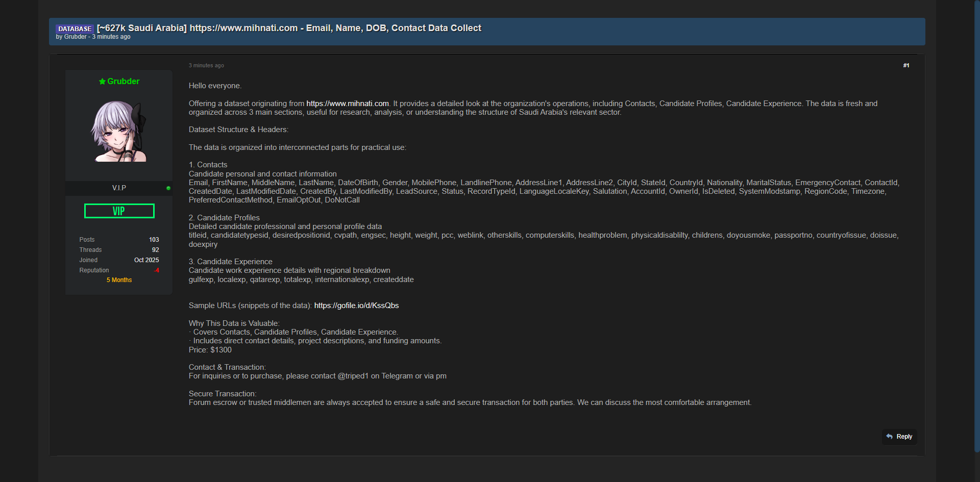Open Grubder's avatar image

click(x=119, y=131)
